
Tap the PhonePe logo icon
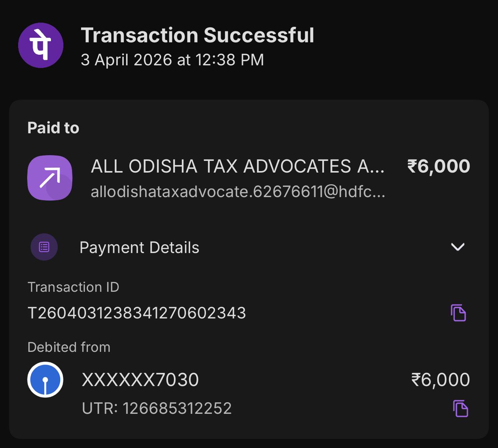[x=41, y=45]
